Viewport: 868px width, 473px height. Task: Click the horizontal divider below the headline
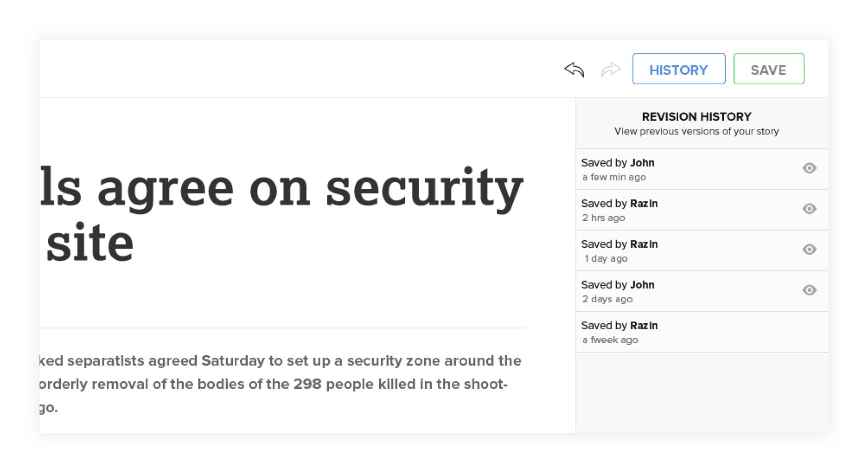pyautogui.click(x=282, y=328)
